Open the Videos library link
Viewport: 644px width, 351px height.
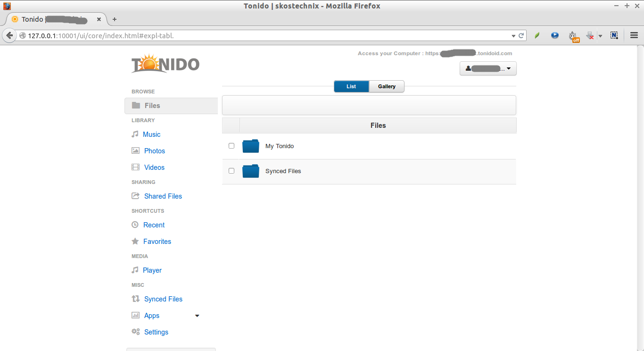pyautogui.click(x=154, y=167)
